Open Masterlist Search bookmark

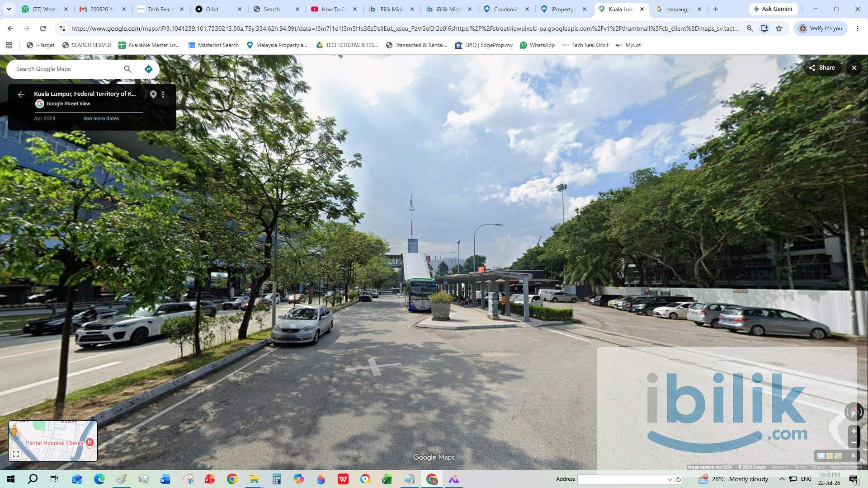pos(213,45)
